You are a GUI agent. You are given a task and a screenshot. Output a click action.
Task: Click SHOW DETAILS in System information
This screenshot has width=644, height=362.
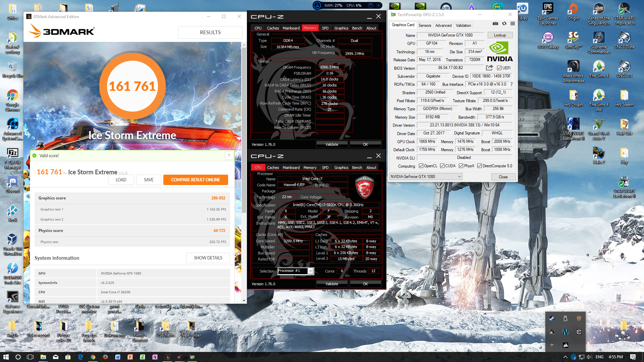(x=208, y=258)
